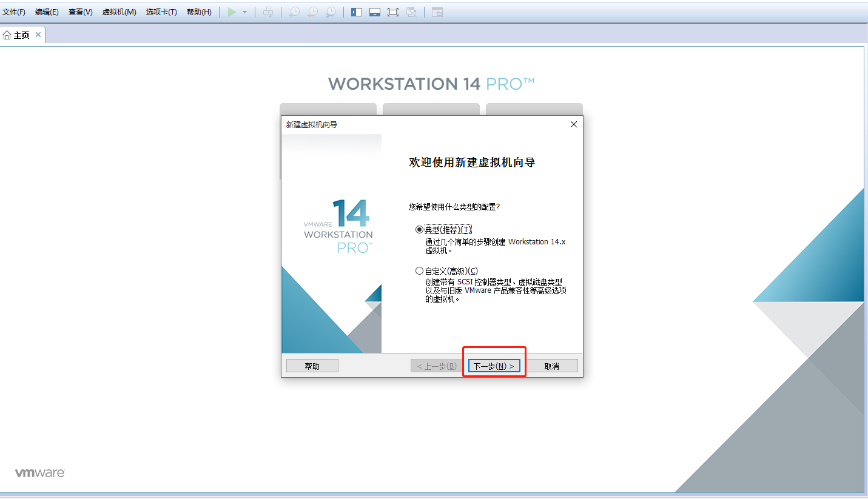Toggle the thumbnail bar icon
The image size is (868, 499).
click(x=375, y=12)
